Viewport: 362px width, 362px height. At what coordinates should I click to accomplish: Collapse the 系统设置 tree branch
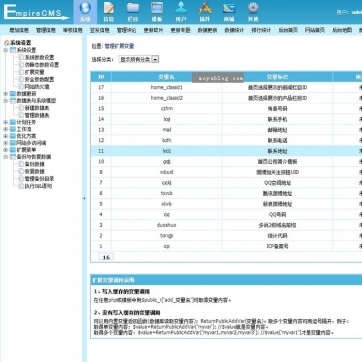click(x=6, y=50)
